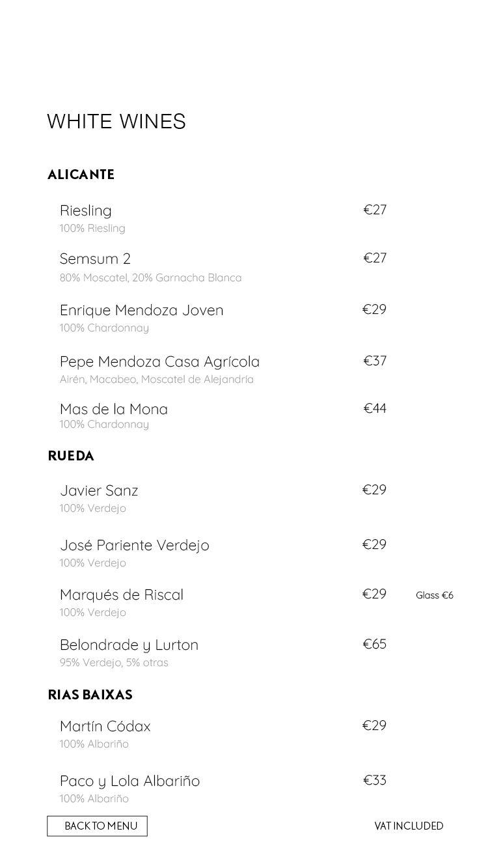Choose Enrique Mendoza Joven wine
488x868 pixels.
point(141,310)
